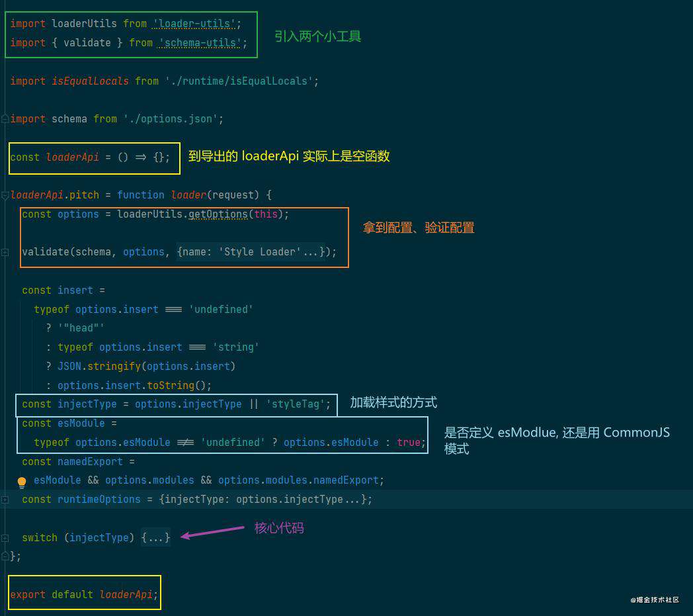Expand the folded {injectType: options.injectType...} block
Screen dimensions: 693x616
263,500
